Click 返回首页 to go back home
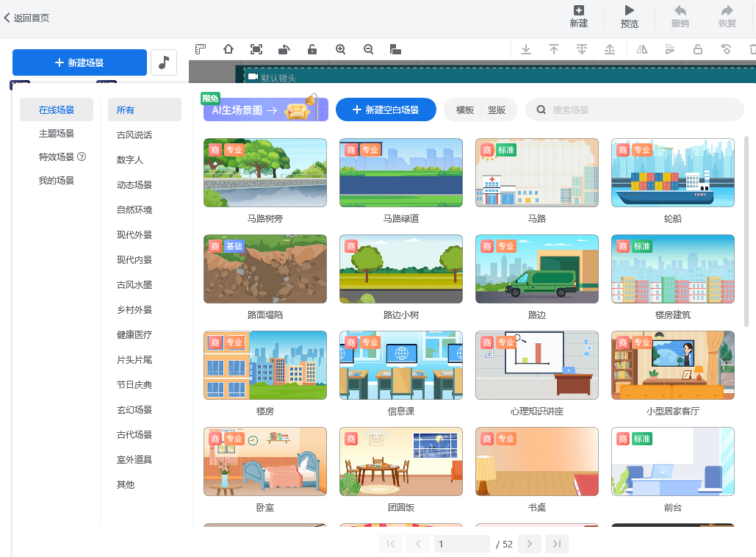 pyautogui.click(x=28, y=18)
